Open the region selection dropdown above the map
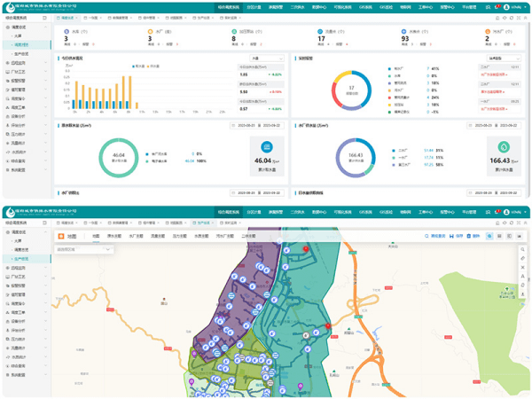This screenshot has height=399, width=532. pyautogui.click(x=84, y=250)
